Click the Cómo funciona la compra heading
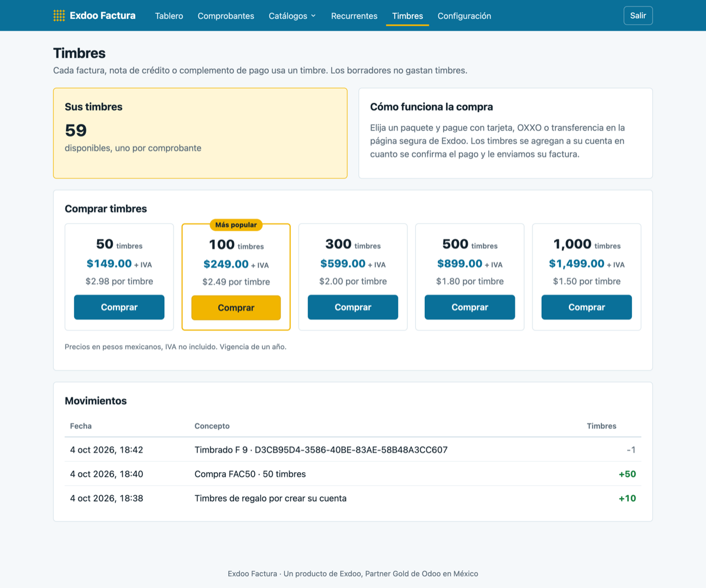The height and width of the screenshot is (588, 706). [x=432, y=107]
